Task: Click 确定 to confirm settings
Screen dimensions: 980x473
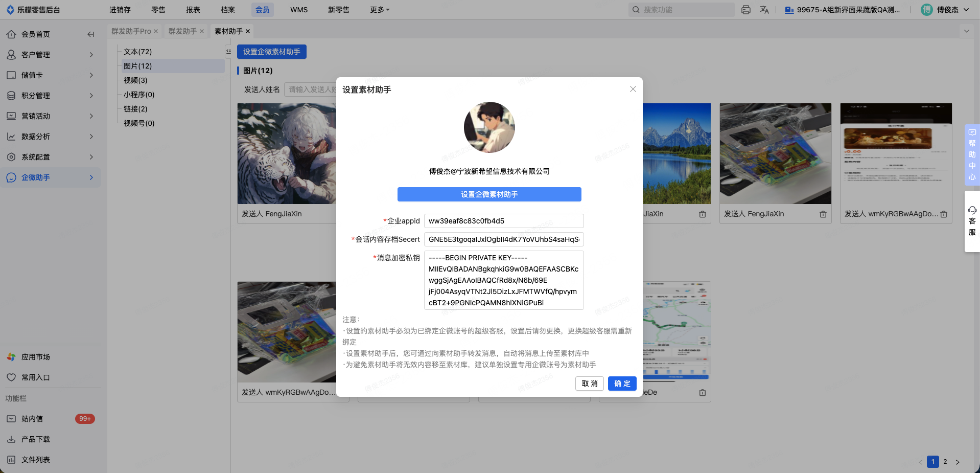Action: (622, 384)
